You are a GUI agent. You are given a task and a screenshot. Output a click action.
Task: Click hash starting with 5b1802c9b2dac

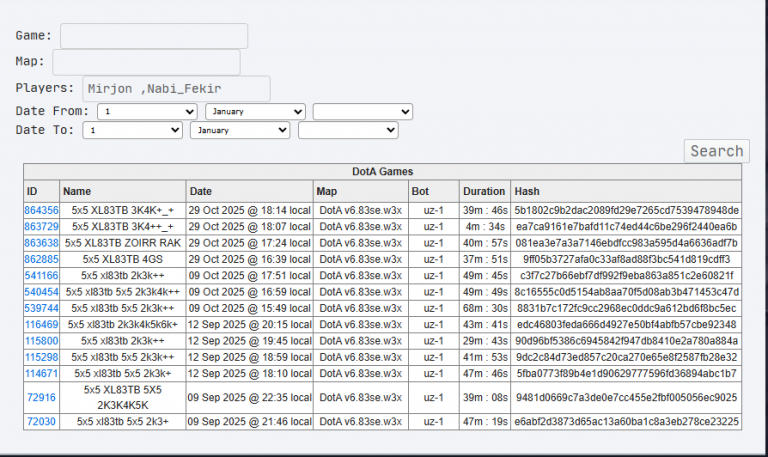[x=626, y=211]
